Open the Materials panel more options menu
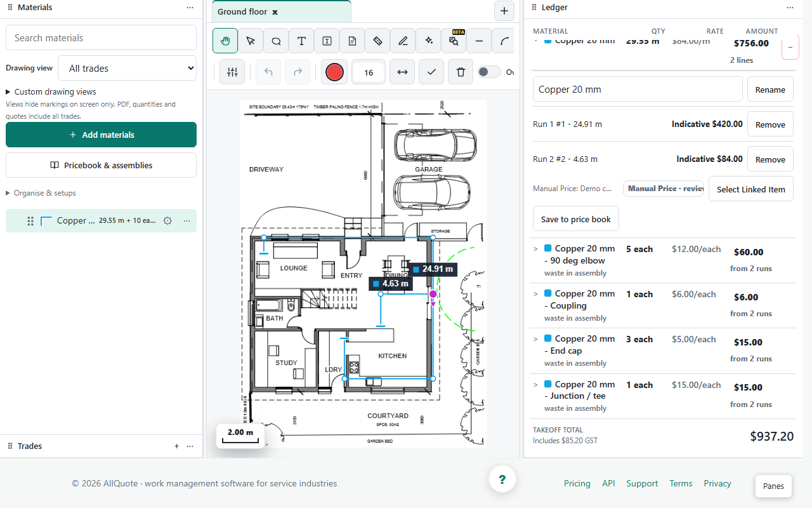The width and height of the screenshot is (812, 508). [190, 8]
